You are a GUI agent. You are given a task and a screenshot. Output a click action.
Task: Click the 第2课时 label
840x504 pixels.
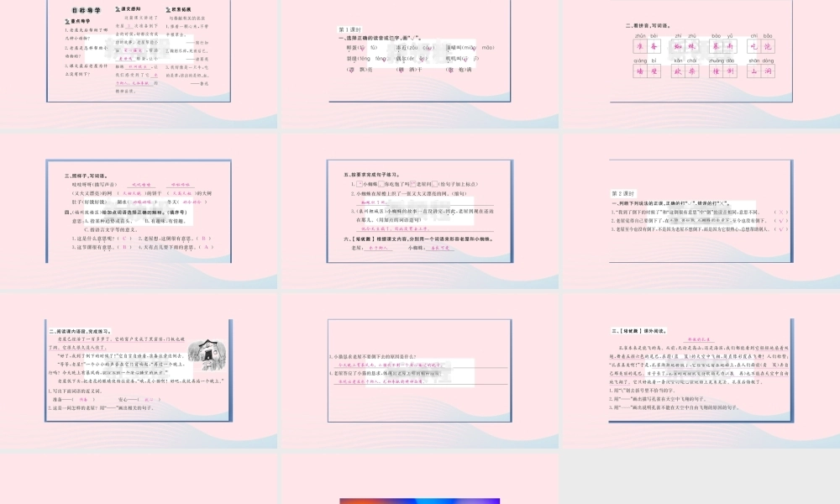[x=623, y=193]
